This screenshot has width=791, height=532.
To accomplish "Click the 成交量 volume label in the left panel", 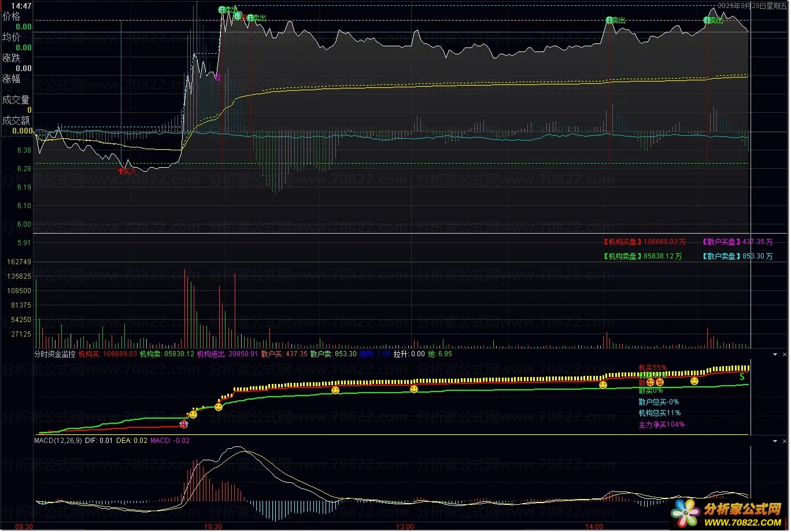I will click(x=16, y=100).
